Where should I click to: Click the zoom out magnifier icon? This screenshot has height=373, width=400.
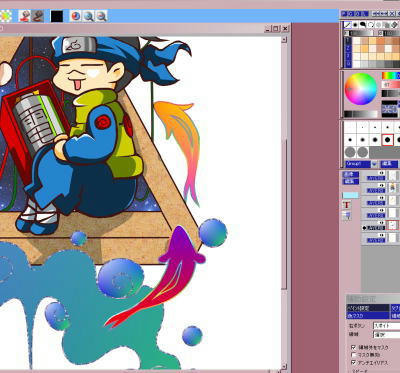pyautogui.click(x=101, y=16)
